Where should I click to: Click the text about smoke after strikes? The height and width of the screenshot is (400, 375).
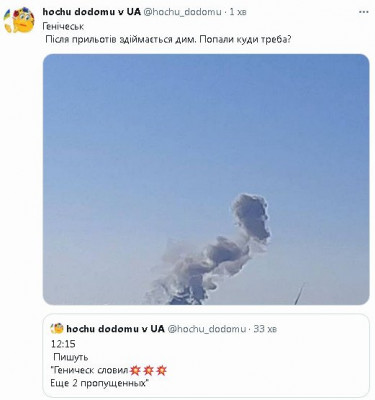click(x=168, y=40)
